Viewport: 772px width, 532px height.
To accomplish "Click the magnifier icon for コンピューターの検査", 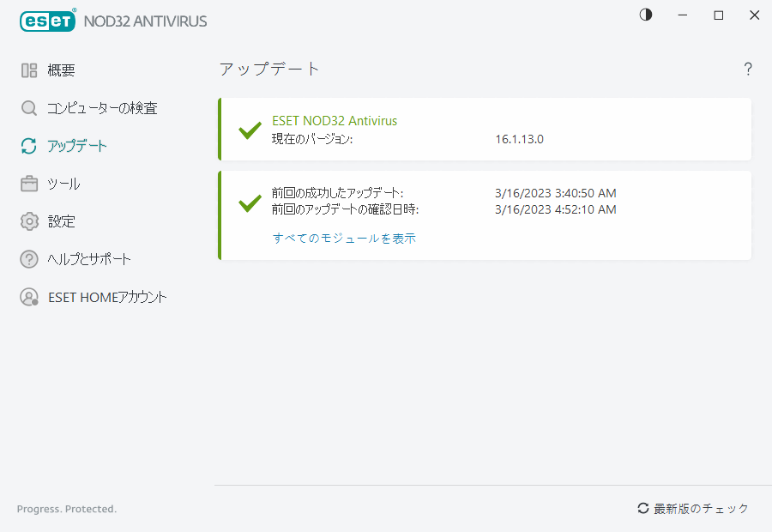I will [29, 108].
